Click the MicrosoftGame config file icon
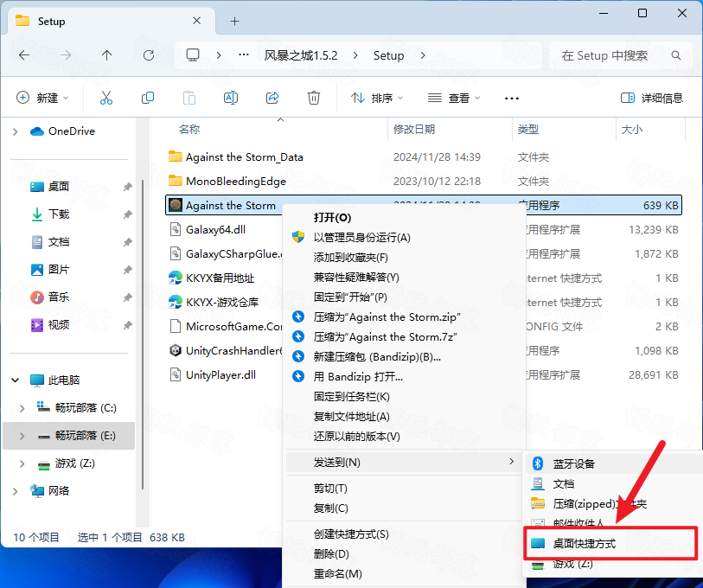703x588 pixels. point(176,326)
